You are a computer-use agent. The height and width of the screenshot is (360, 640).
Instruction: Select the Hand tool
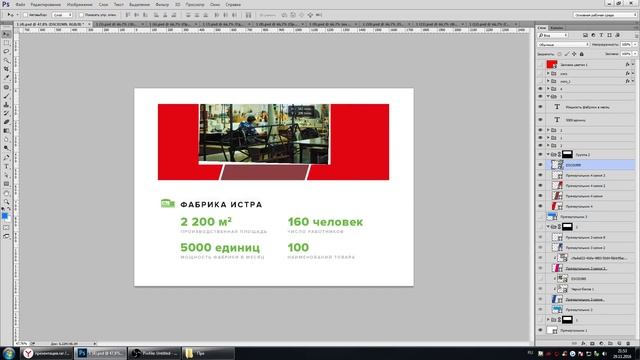tap(6, 193)
